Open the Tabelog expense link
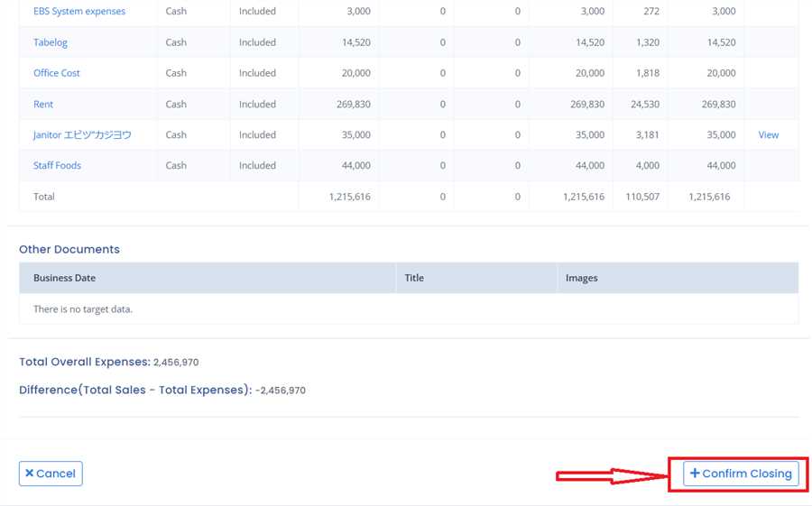This screenshot has width=812, height=506. (x=51, y=42)
